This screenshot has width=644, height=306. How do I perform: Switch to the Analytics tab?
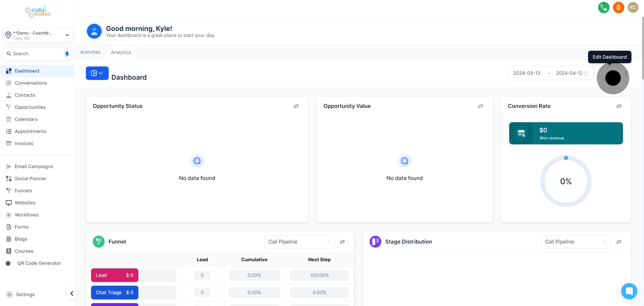coord(121,52)
